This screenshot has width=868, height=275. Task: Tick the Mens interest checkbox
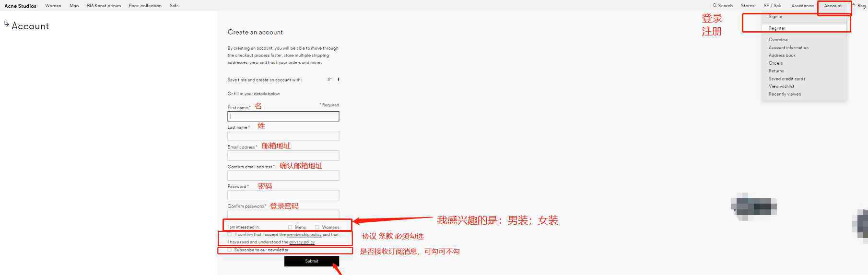(x=290, y=227)
